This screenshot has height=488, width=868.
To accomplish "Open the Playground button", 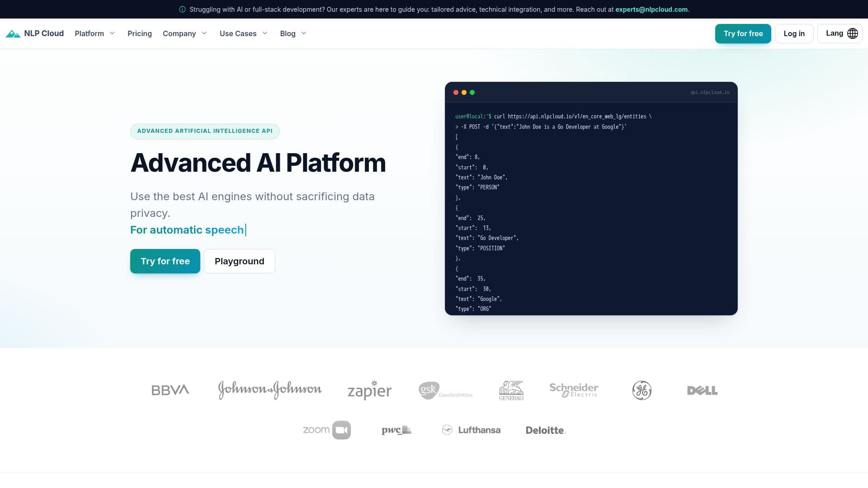I will 239,261.
